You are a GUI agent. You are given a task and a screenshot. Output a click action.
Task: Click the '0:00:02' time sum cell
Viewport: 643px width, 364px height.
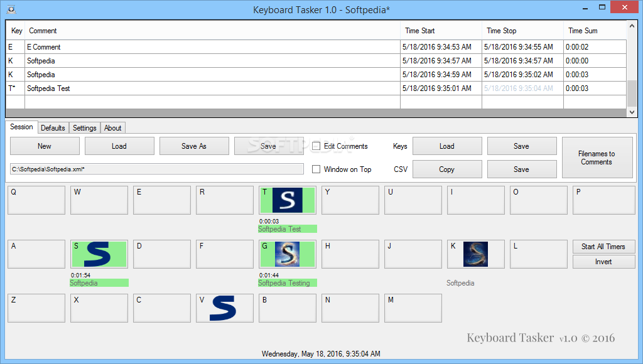[595, 47]
